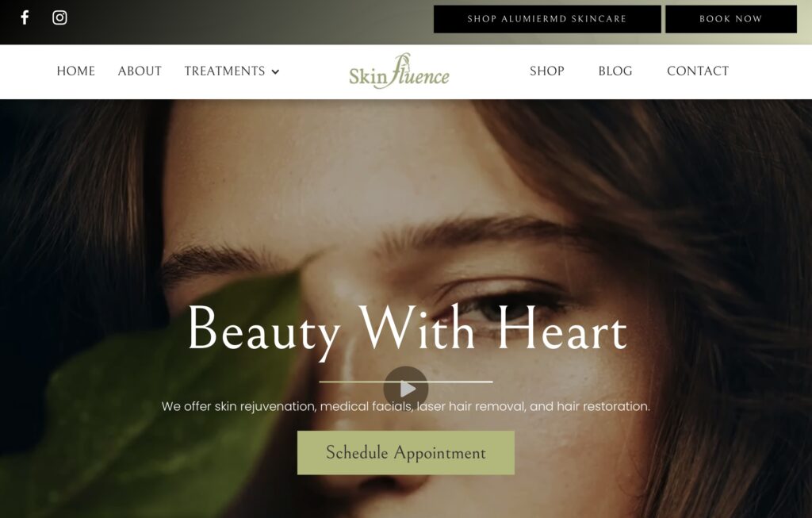Open the Blog section
Image resolution: width=812 pixels, height=518 pixels.
click(x=615, y=71)
